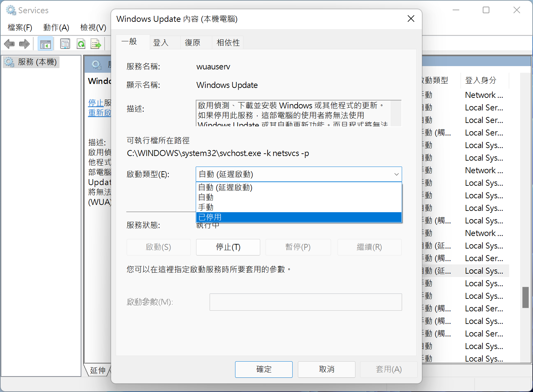Screen dimensions: 533x392
Task: Choose 自動 startup option in list
Action: pos(299,197)
